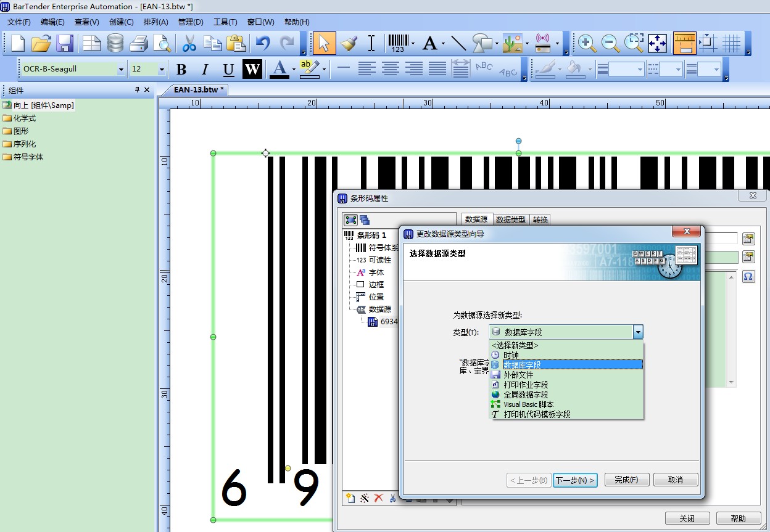The image size is (770, 532).
Task: Zoom in with plus magnifier
Action: point(587,44)
